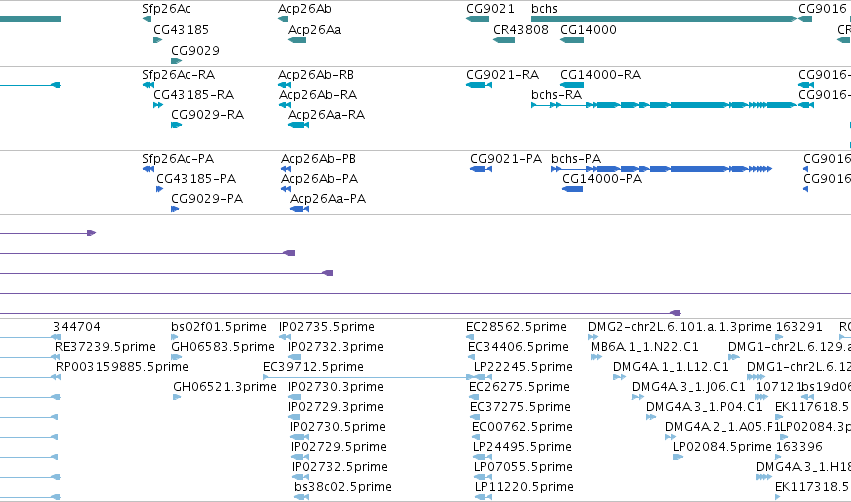Select the LP02084.5prime EST
This screenshot has width=851, height=502.
(678, 457)
